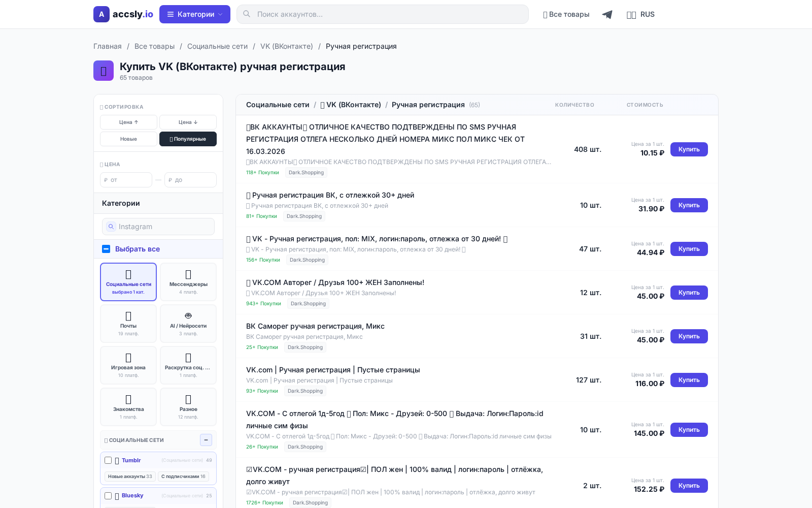Sort by Цена ascending

click(128, 122)
